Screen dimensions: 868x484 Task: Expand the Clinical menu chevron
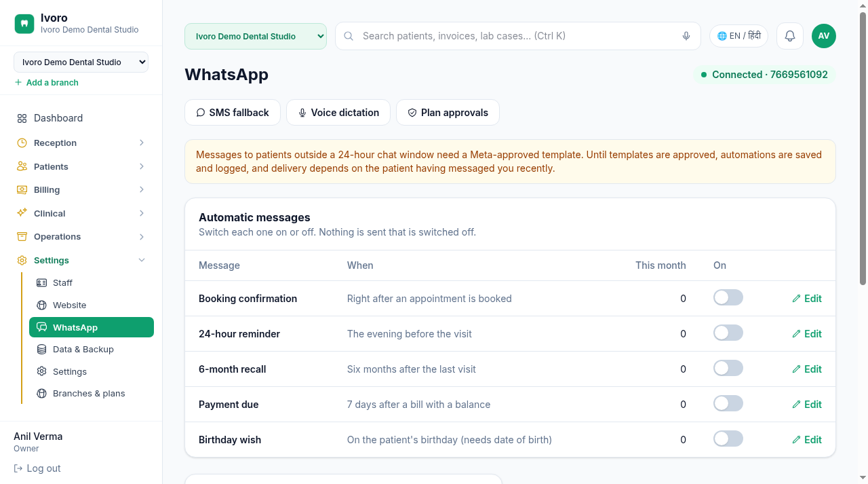[142, 213]
